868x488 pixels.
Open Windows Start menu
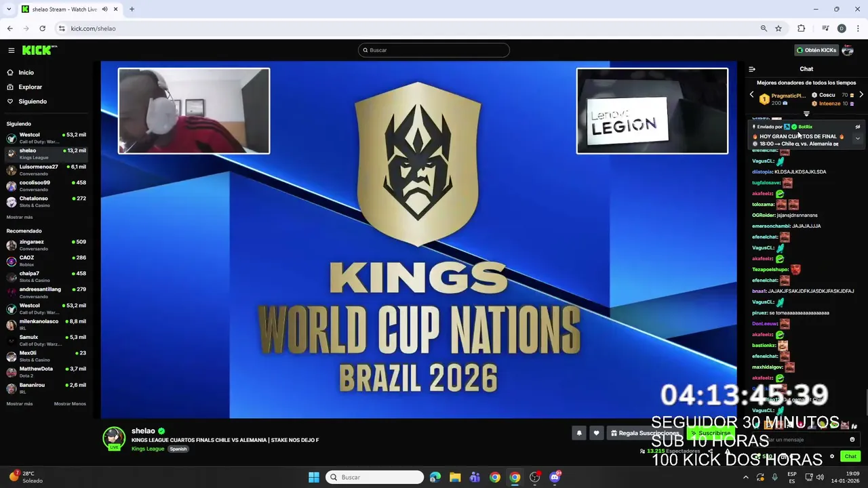(x=314, y=477)
